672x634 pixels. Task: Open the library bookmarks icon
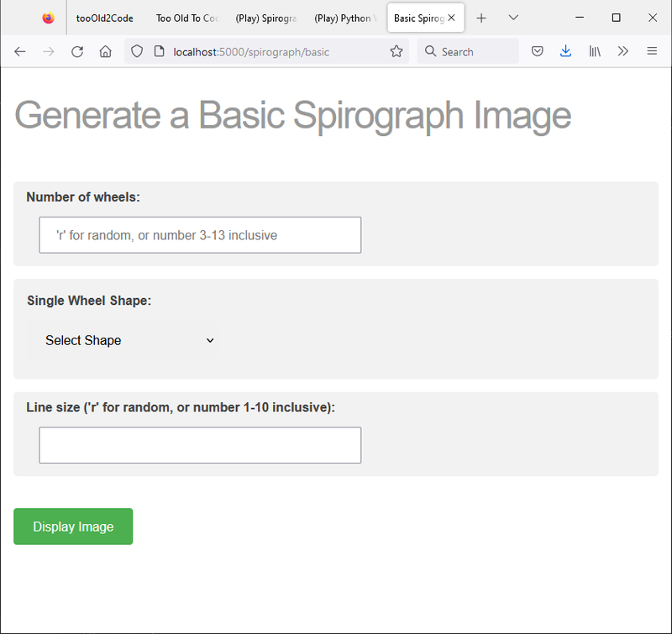point(595,51)
